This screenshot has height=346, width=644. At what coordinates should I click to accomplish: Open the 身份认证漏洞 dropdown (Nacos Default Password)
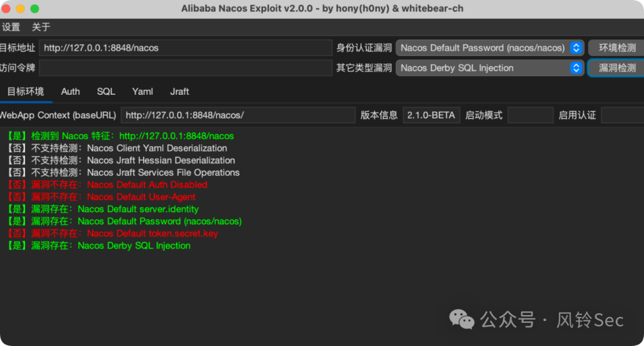pyautogui.click(x=490, y=48)
